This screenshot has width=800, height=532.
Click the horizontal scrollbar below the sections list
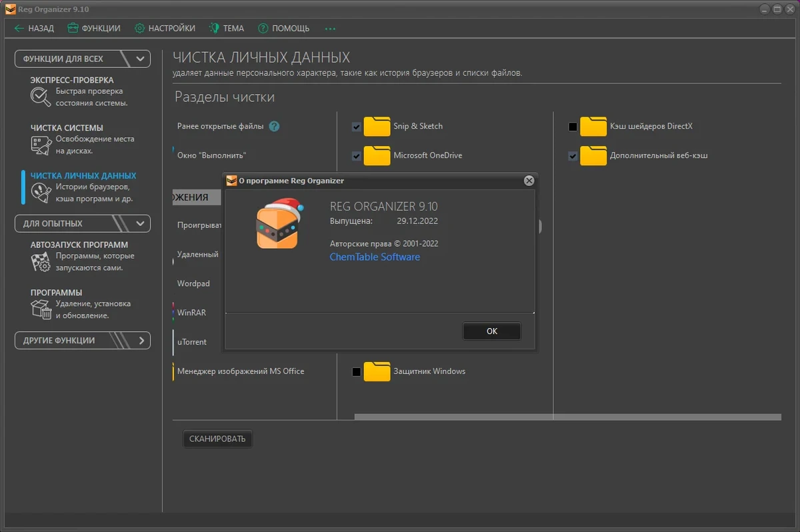(x=567, y=417)
